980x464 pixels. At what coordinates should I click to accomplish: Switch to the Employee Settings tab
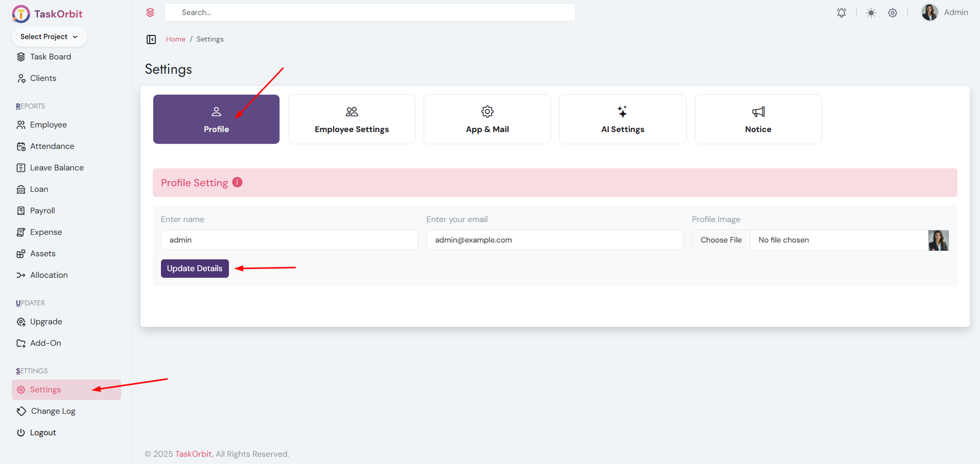click(x=352, y=120)
